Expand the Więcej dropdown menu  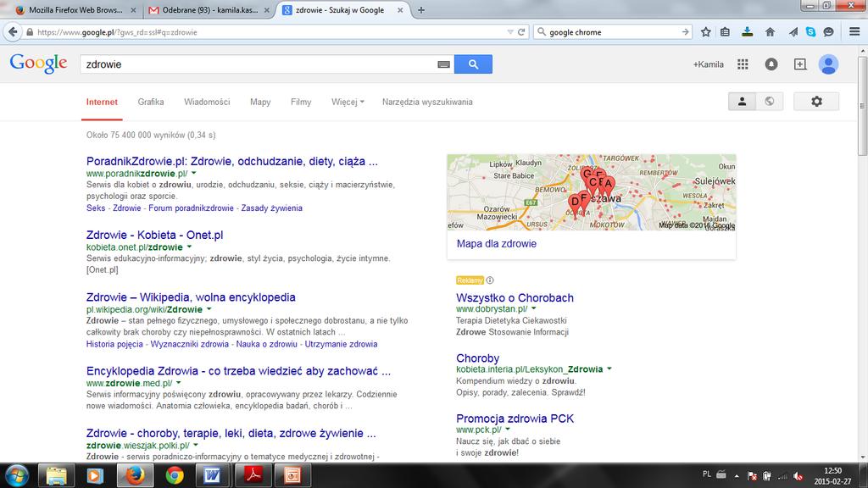(348, 102)
